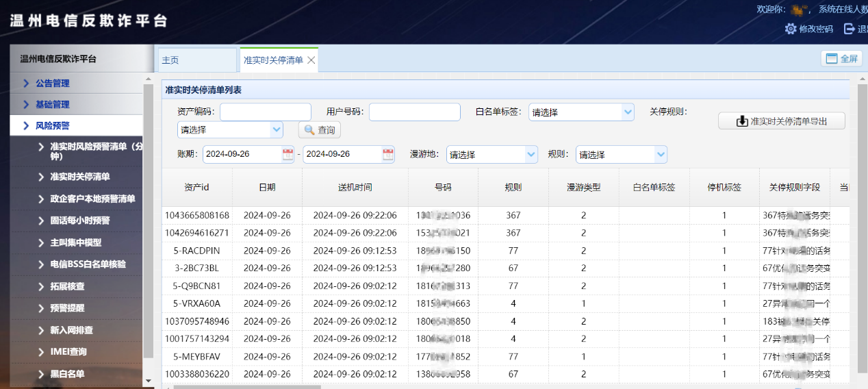Click the chevron icon next to 黑白名单

tap(42, 374)
